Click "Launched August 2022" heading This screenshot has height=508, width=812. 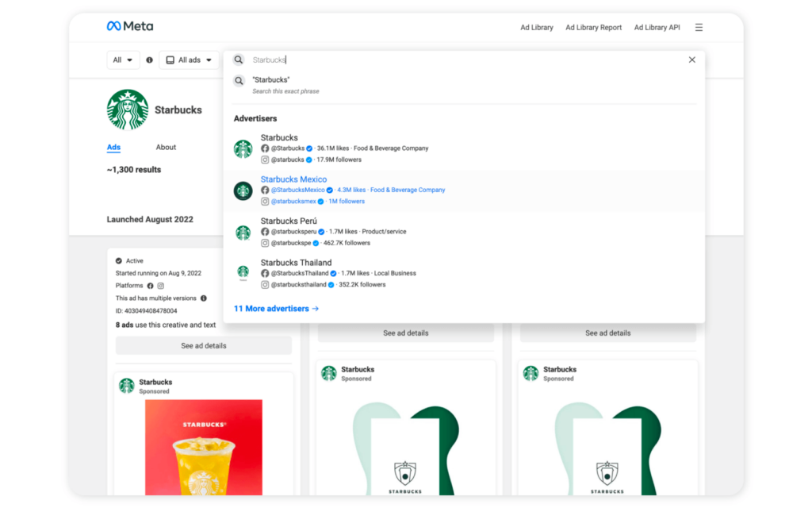coord(150,219)
